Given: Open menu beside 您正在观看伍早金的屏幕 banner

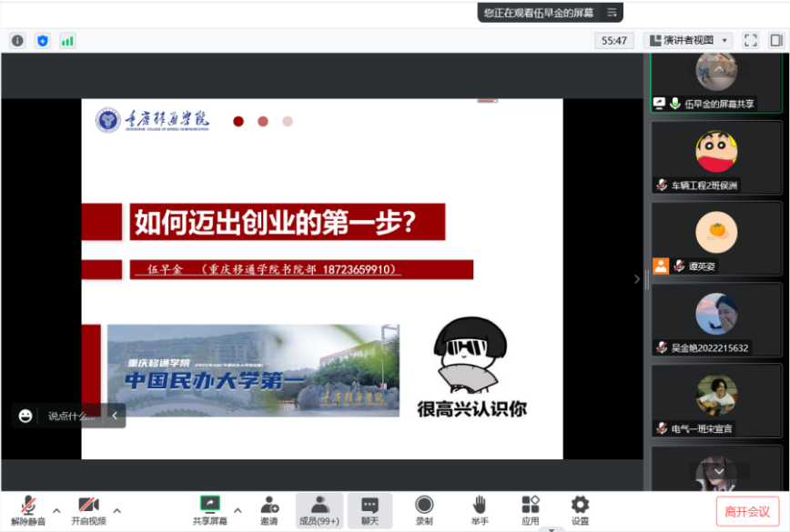Looking at the screenshot, I should (x=613, y=13).
